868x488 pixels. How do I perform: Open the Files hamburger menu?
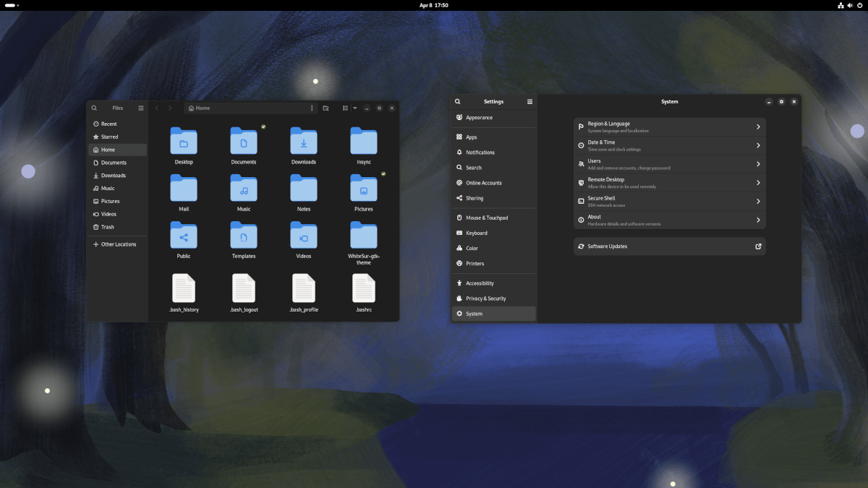[140, 108]
